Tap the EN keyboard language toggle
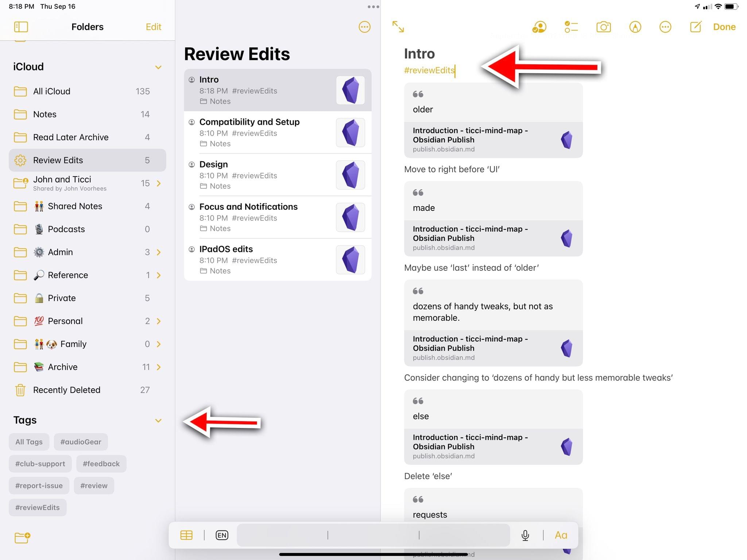The image size is (747, 560). 222,535
